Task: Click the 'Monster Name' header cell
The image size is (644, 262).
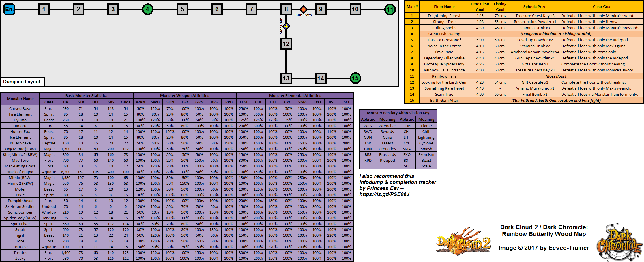Action: pyautogui.click(x=20, y=99)
